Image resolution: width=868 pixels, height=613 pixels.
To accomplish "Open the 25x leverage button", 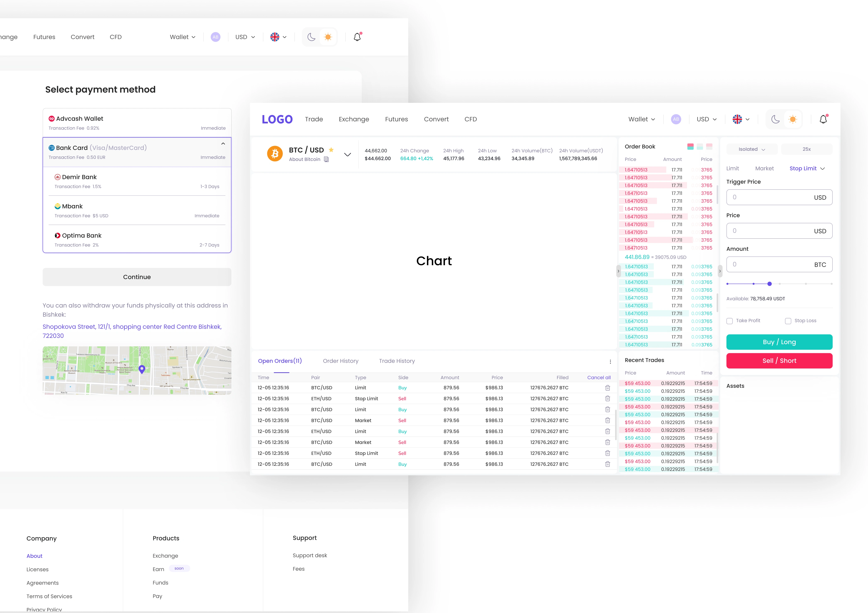I will pos(807,149).
